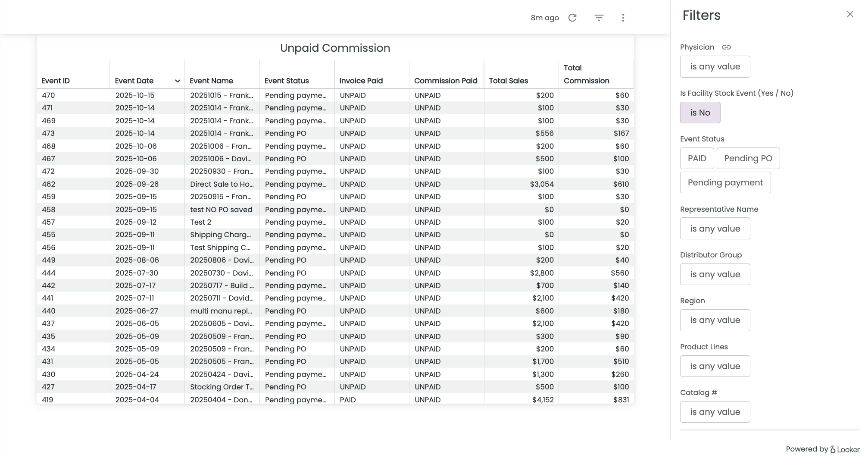This screenshot has height=458, width=868.
Task: Open the Region filter dropdown
Action: 715,320
